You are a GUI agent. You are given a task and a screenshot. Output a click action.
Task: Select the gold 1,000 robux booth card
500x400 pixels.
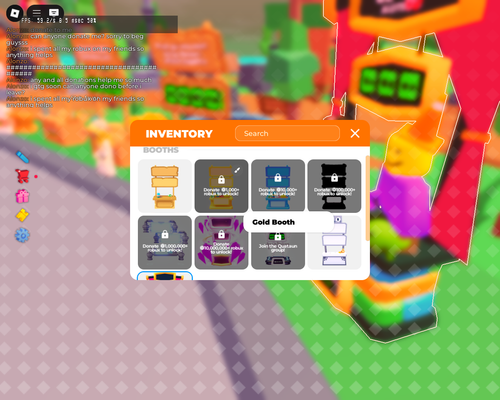click(221, 186)
